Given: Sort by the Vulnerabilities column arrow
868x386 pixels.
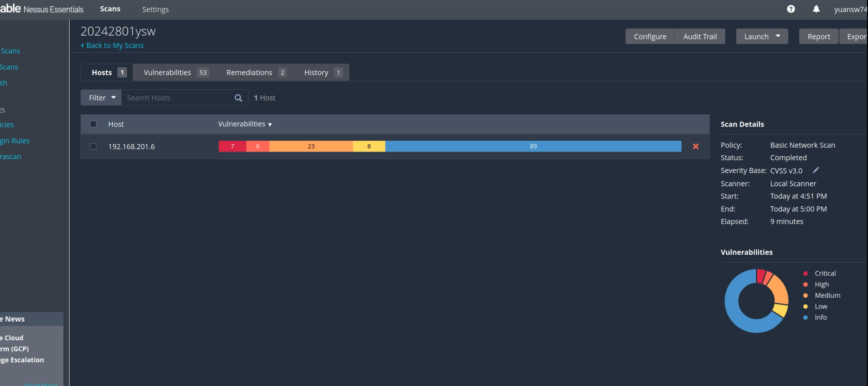Looking at the screenshot, I should pyautogui.click(x=270, y=124).
